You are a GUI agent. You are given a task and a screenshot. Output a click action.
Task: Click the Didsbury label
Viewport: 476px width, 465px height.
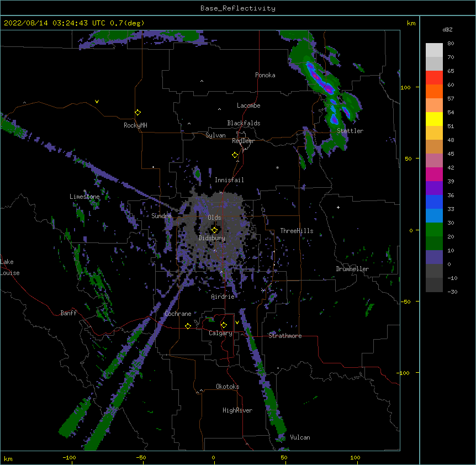point(212,238)
